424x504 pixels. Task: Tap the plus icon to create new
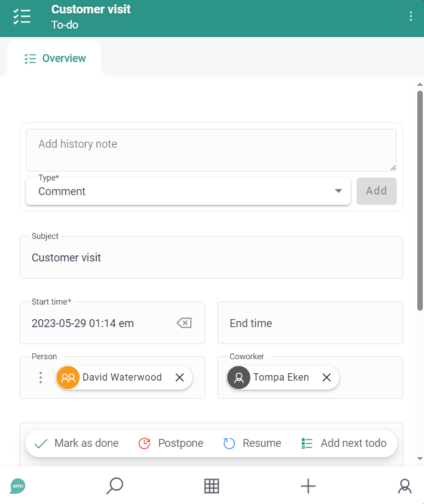pos(308,486)
